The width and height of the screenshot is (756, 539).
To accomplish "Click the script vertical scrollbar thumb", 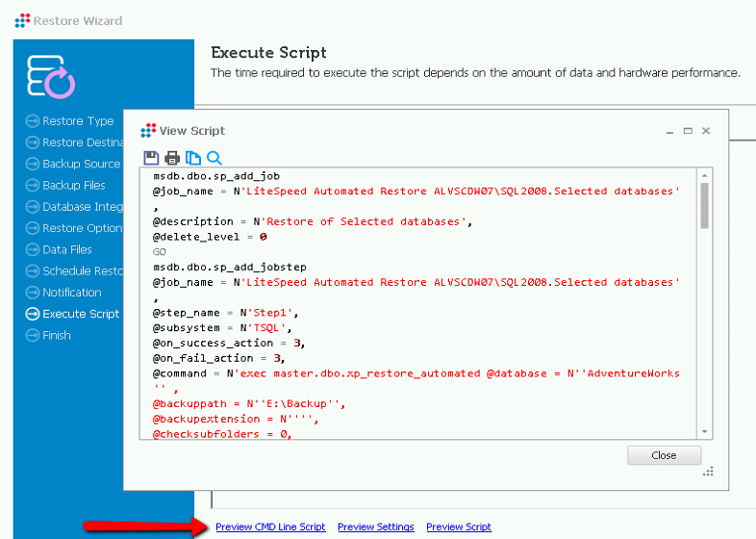I will click(x=704, y=204).
